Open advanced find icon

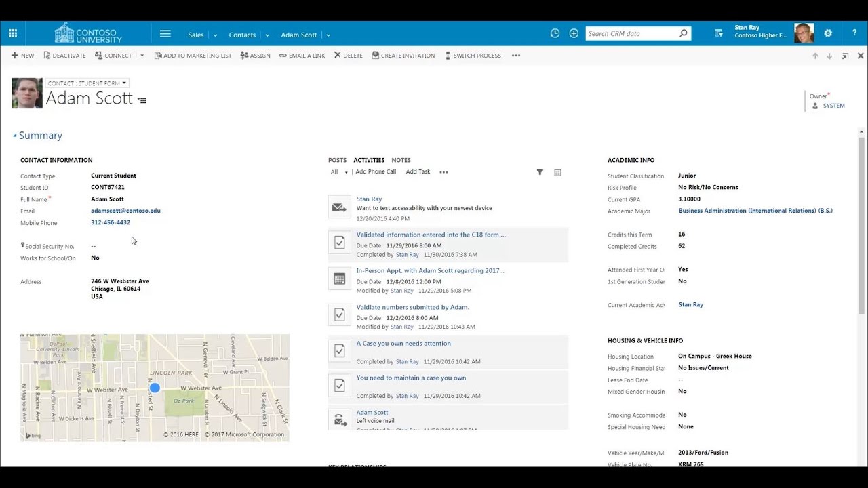click(719, 33)
